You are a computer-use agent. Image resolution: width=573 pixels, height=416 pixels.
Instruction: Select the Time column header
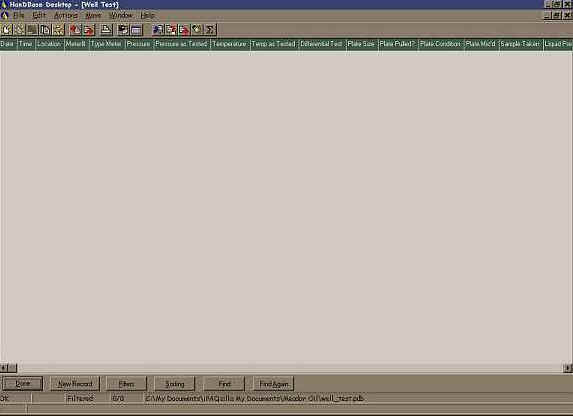26,44
